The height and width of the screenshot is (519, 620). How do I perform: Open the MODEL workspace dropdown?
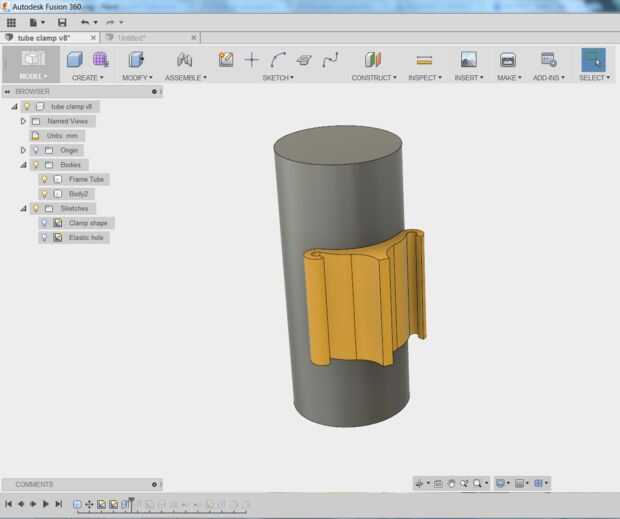tap(33, 77)
